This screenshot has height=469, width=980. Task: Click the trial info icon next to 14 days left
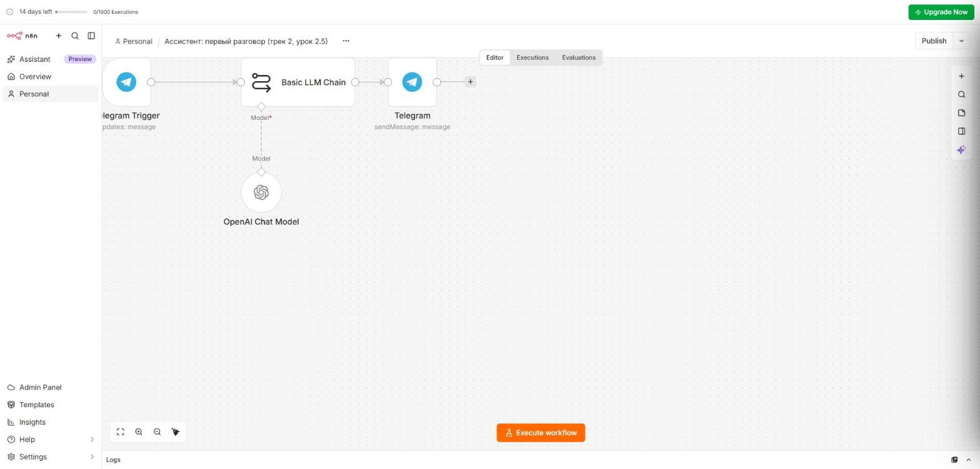(9, 12)
